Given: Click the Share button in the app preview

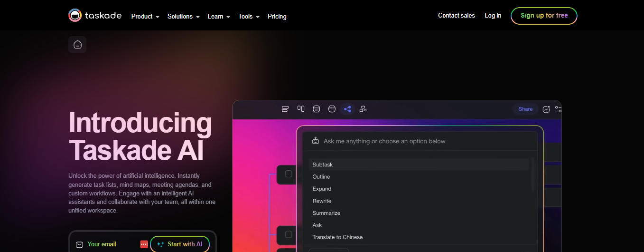Looking at the screenshot, I should (x=525, y=109).
